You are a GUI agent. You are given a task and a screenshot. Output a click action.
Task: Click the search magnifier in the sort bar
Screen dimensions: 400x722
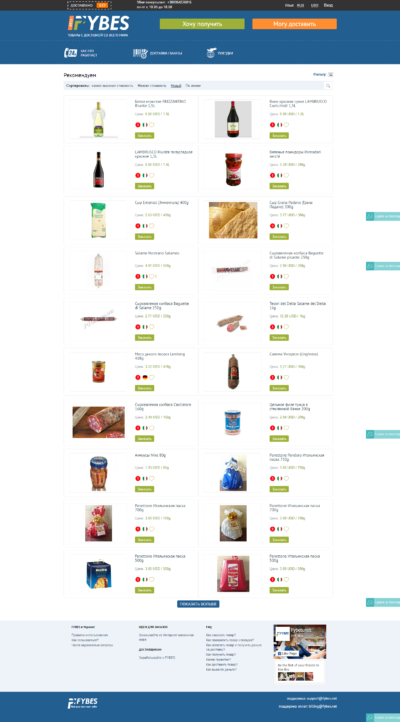[x=328, y=86]
